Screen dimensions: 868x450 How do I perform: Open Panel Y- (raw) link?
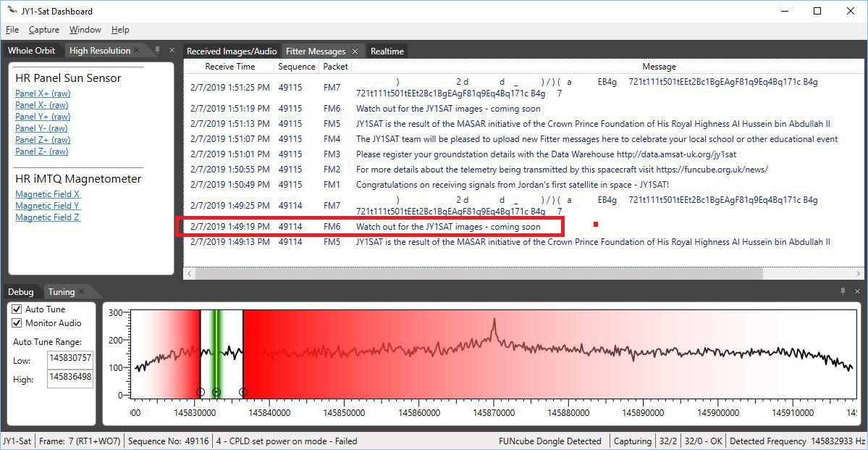[41, 128]
